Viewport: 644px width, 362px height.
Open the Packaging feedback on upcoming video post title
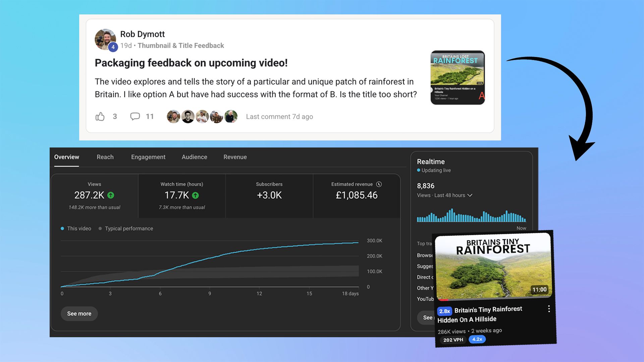[x=191, y=63]
